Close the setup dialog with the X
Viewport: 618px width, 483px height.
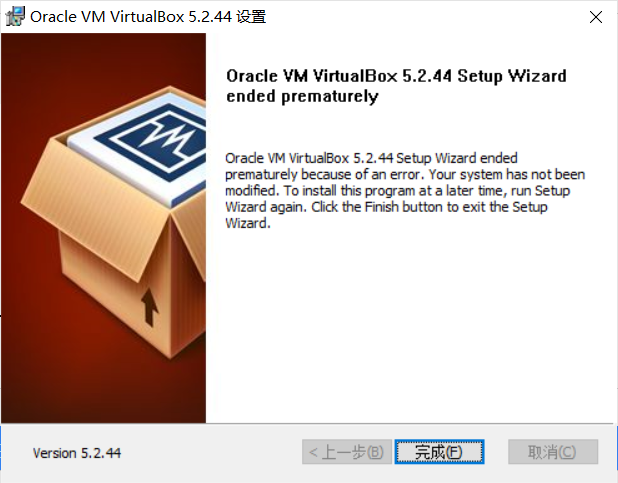coord(596,17)
